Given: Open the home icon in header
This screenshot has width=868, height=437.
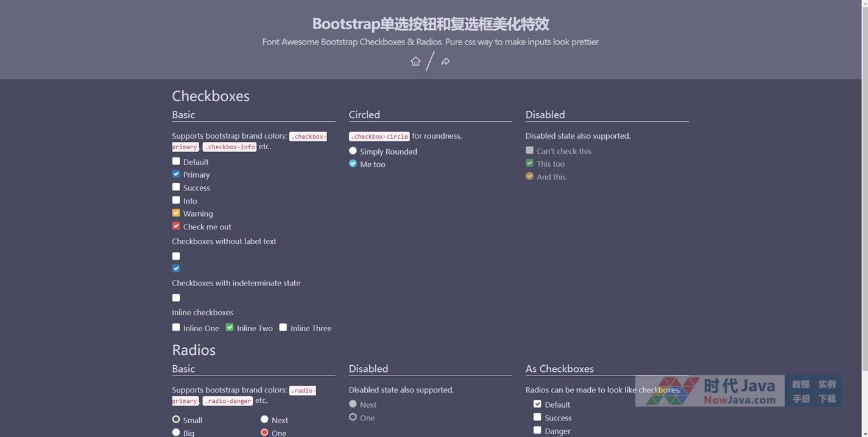Looking at the screenshot, I should point(415,61).
